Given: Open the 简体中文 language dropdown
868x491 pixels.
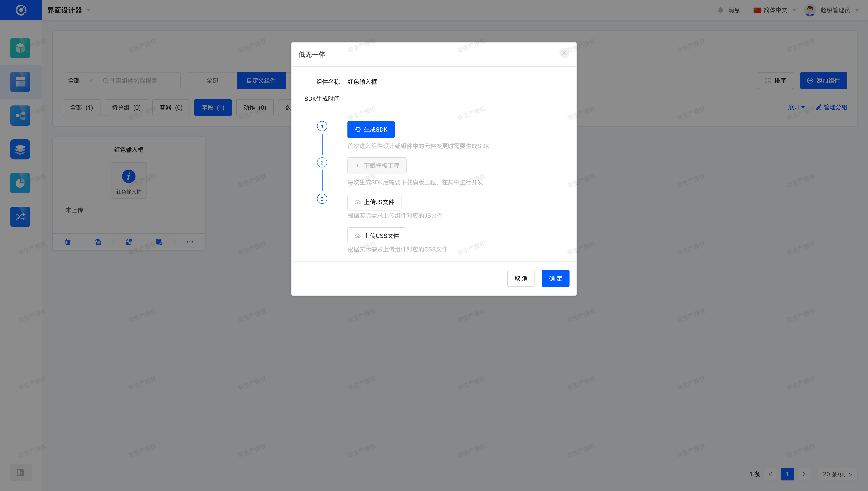Looking at the screenshot, I should pos(775,10).
